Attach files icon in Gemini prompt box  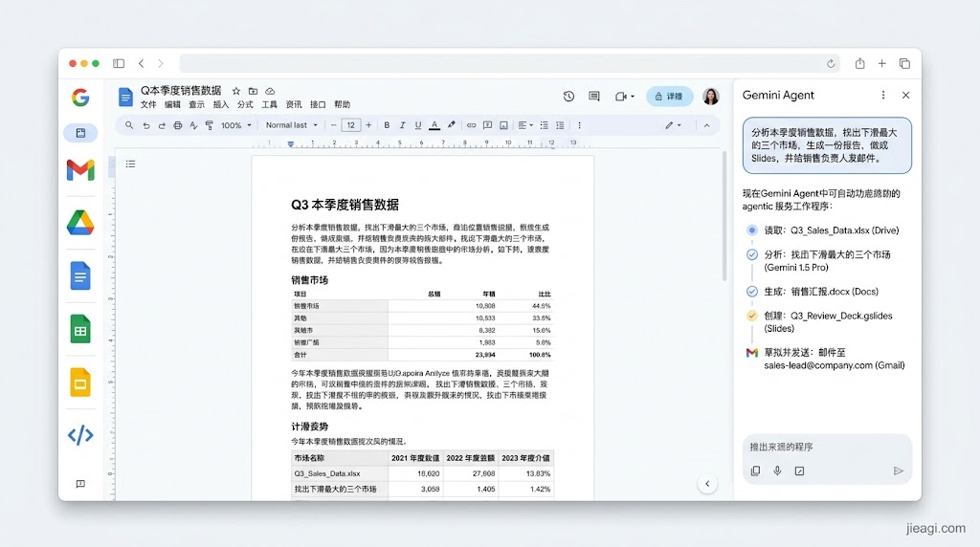[756, 470]
